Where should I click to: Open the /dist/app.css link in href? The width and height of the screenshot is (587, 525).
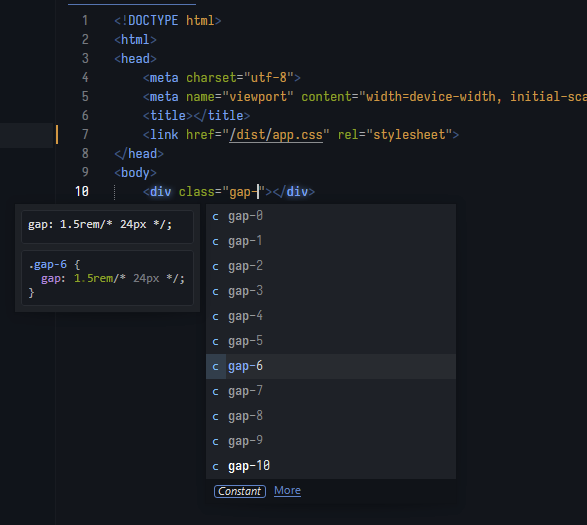point(276,134)
